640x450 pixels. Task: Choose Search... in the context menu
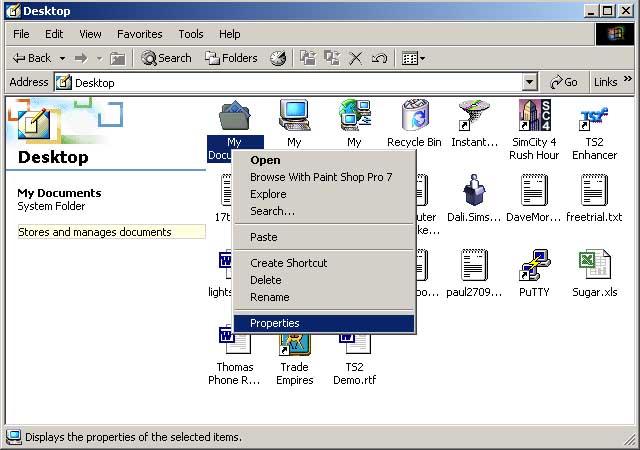pos(324,212)
